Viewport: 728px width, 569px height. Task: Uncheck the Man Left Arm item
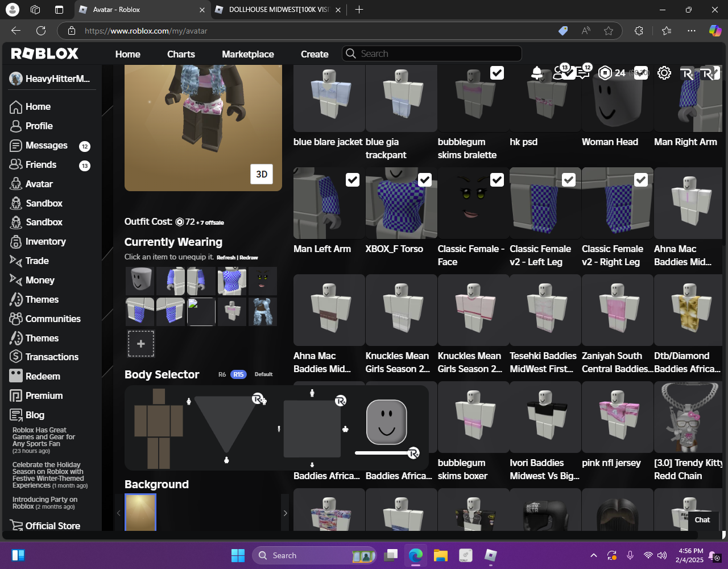click(353, 180)
